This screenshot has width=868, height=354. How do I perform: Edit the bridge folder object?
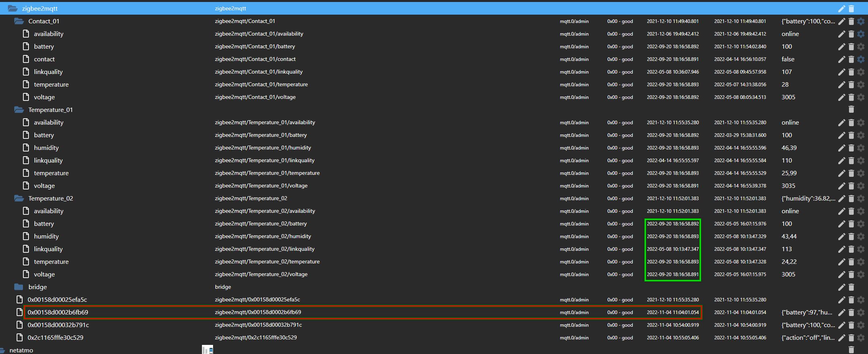pyautogui.click(x=841, y=287)
